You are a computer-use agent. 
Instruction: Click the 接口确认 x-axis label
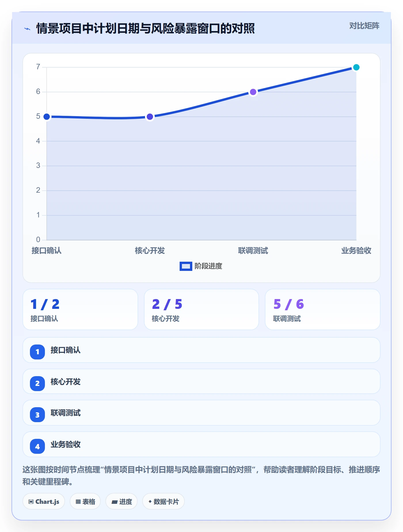(x=47, y=251)
